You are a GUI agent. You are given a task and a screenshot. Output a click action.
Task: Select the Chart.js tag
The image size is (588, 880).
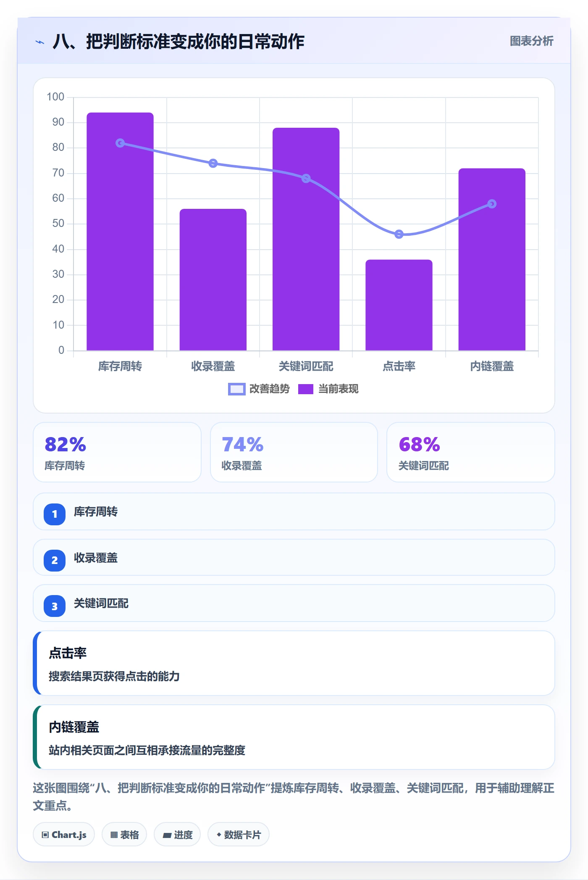point(64,835)
